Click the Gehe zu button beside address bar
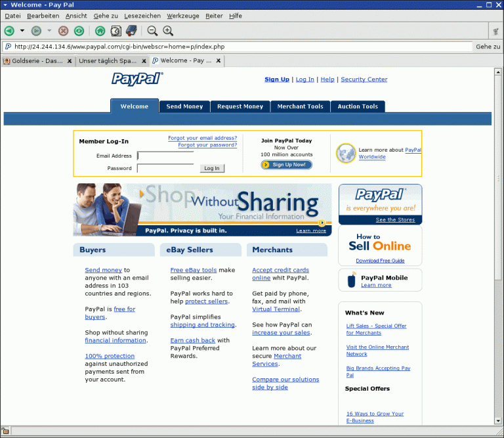The height and width of the screenshot is (438, 504). (488, 47)
